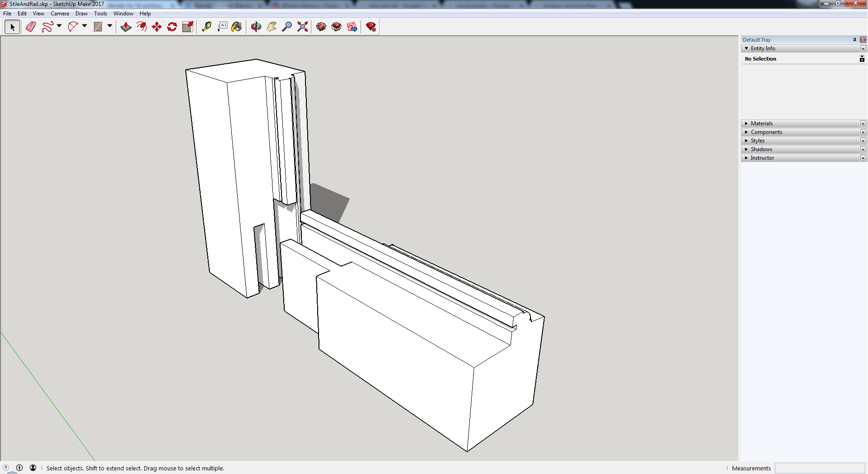Image resolution: width=868 pixels, height=474 pixels.
Task: Open the arc tools dropdown arrow
Action: [x=84, y=26]
